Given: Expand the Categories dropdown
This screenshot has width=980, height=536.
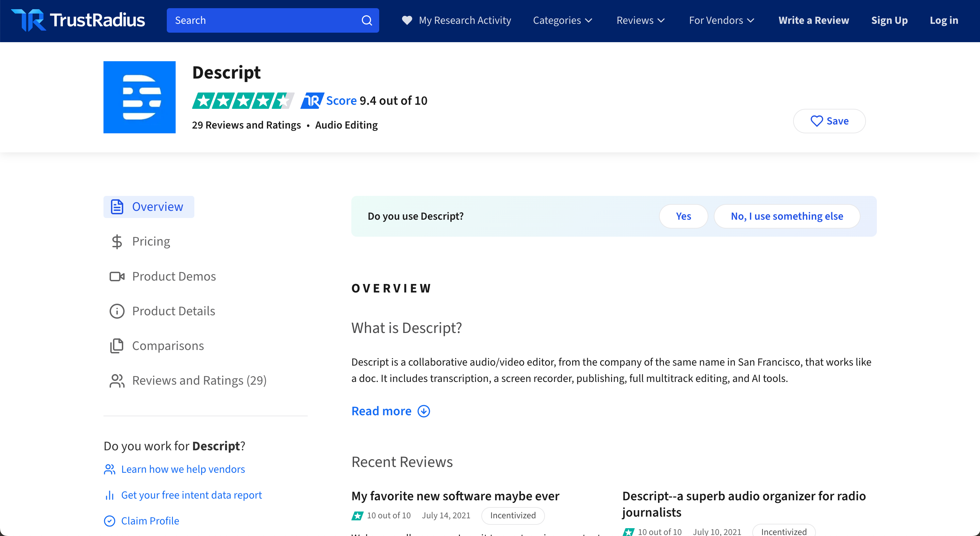Looking at the screenshot, I should click(x=562, y=20).
